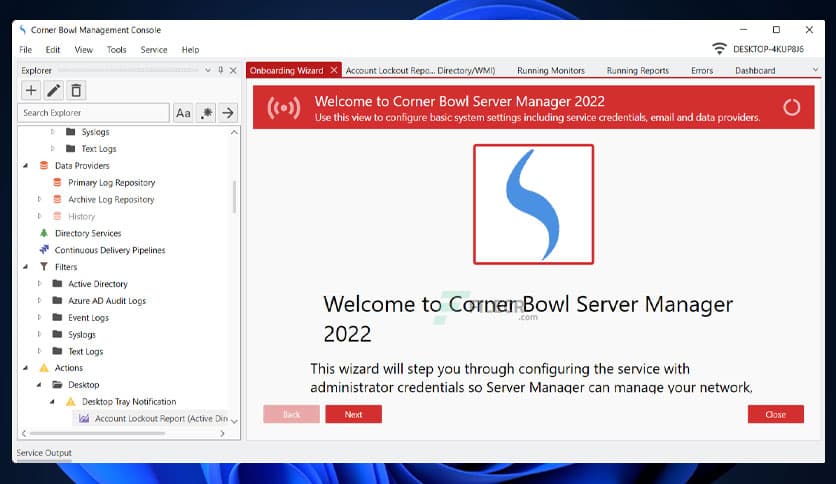836x484 pixels.
Task: Click the refresh circle icon in banner
Action: (x=792, y=107)
